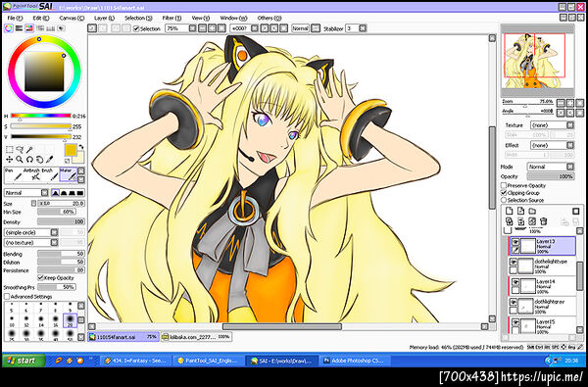Select the Move tool
This screenshot has width=588, height=387.
click(10, 160)
